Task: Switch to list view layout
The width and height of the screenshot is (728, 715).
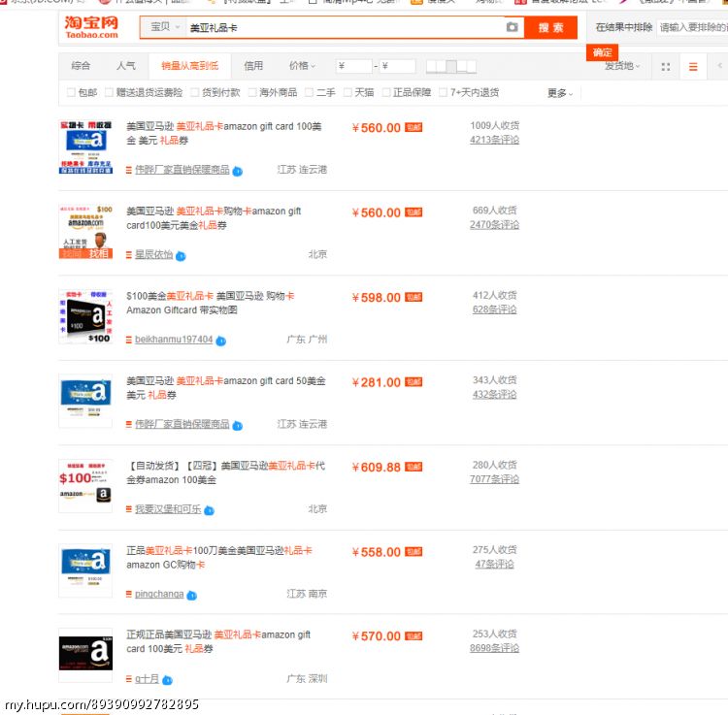Action: (693, 67)
